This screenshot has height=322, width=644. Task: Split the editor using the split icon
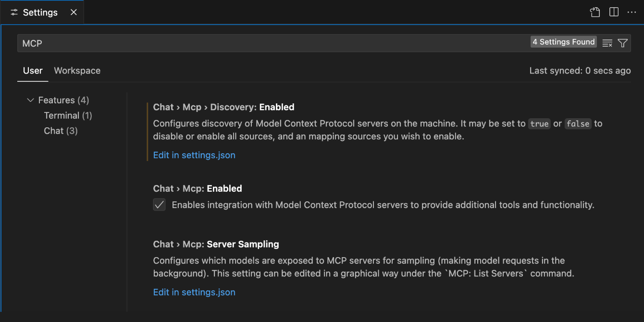click(614, 12)
